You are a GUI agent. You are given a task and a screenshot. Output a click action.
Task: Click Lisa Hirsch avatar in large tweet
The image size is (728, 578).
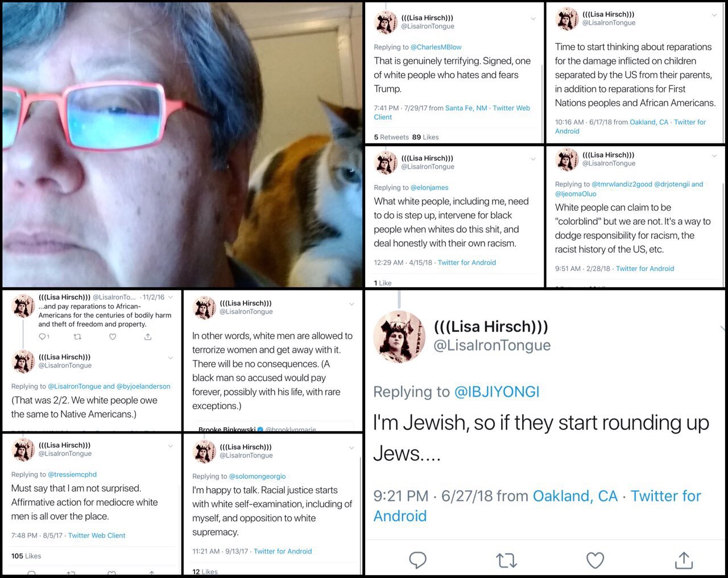(x=399, y=336)
